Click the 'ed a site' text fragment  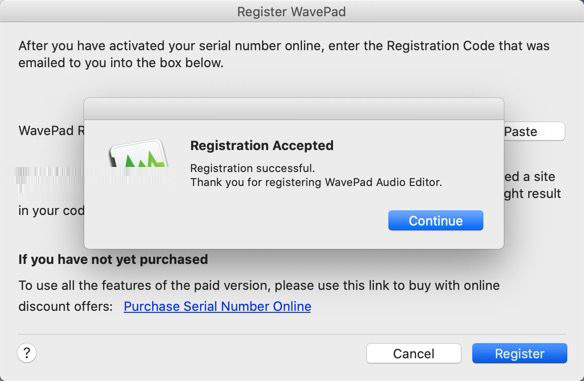click(530, 176)
